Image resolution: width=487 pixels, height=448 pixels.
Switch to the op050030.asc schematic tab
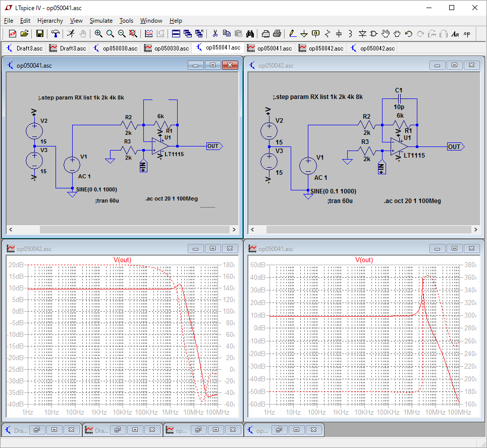(115, 48)
